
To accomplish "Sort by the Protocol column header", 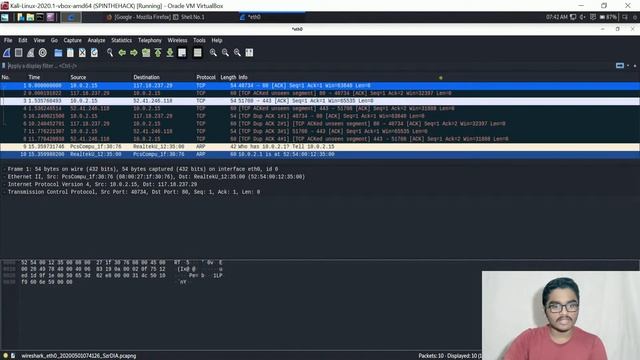I will coord(206,77).
